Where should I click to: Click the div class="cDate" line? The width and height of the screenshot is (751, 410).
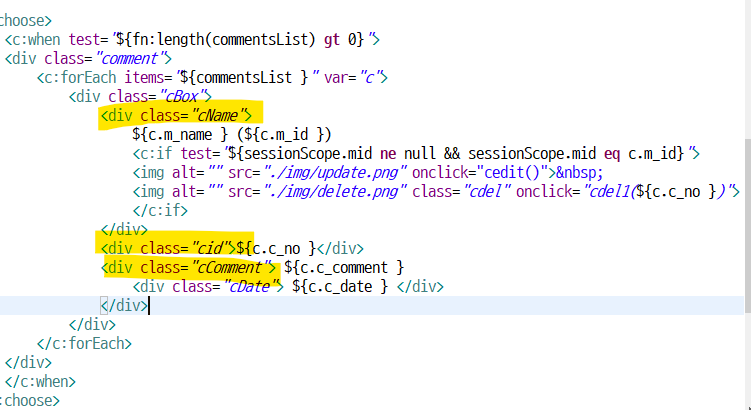coord(288,286)
